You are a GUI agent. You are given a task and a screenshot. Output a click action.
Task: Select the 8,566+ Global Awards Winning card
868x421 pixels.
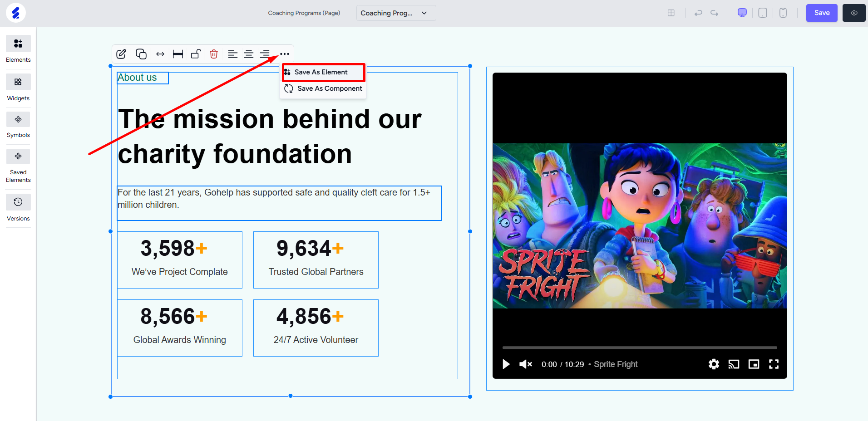point(180,328)
